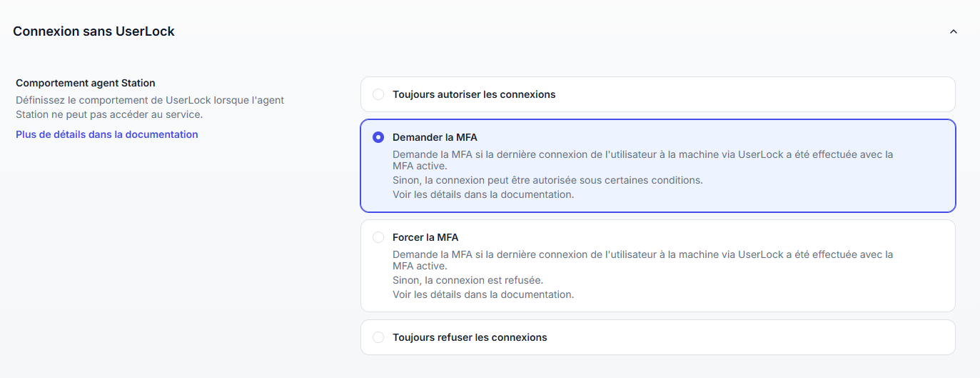
Task: Click first description line of Demander la MFA card
Action: 642,154
